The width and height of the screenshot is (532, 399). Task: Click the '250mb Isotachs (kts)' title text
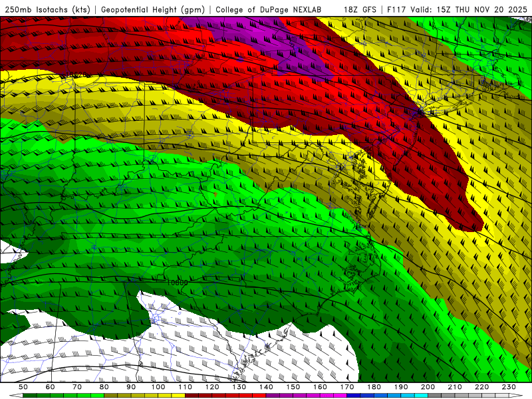coord(47,9)
